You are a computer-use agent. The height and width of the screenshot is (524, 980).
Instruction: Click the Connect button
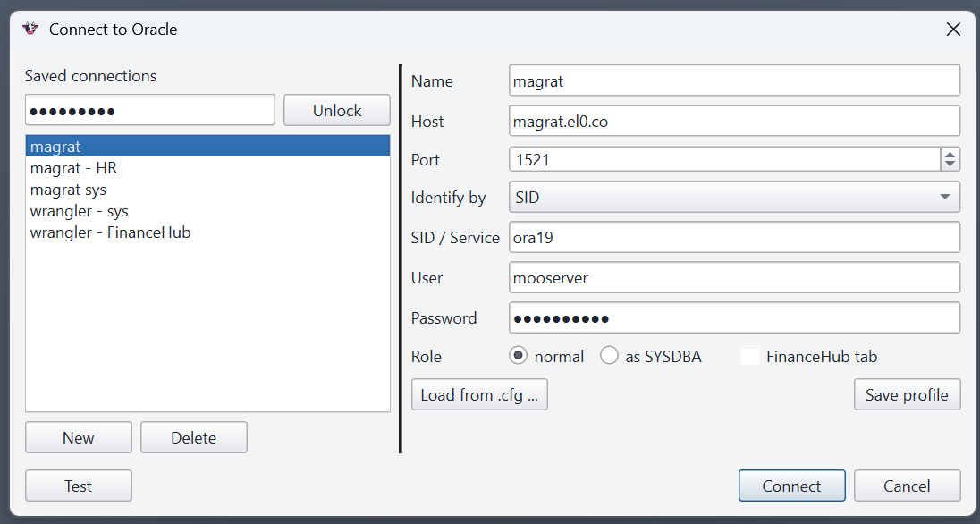pos(792,486)
